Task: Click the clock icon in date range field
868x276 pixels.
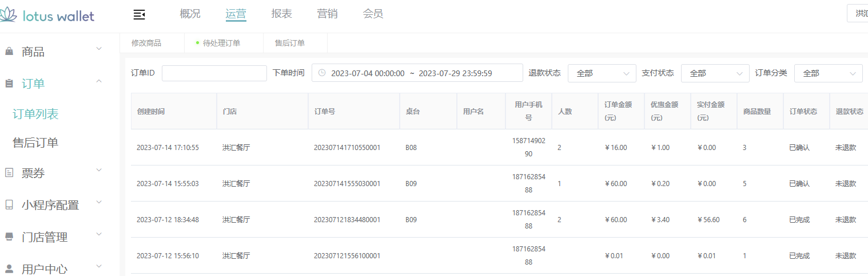Action: pyautogui.click(x=322, y=73)
